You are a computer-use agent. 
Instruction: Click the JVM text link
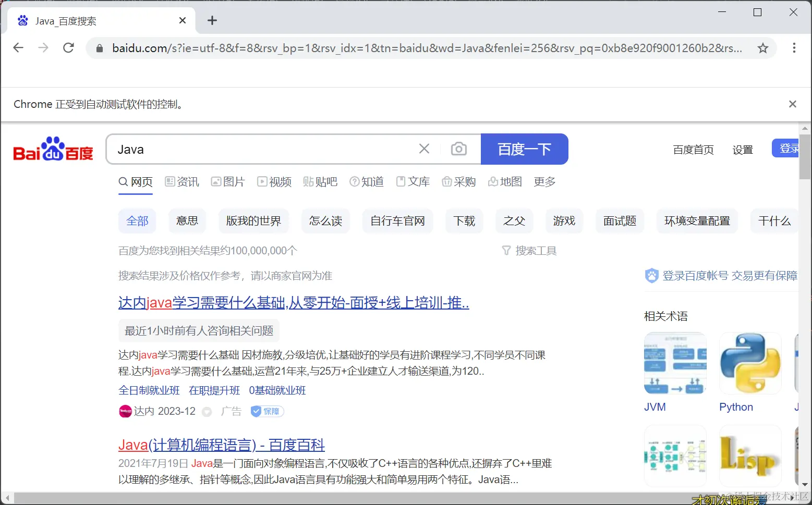pos(655,407)
